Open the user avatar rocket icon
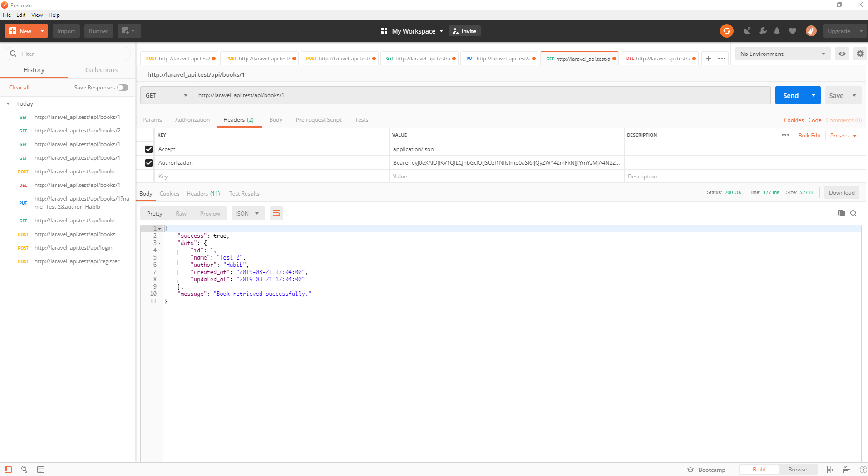Image resolution: width=868 pixels, height=476 pixels. 811,31
